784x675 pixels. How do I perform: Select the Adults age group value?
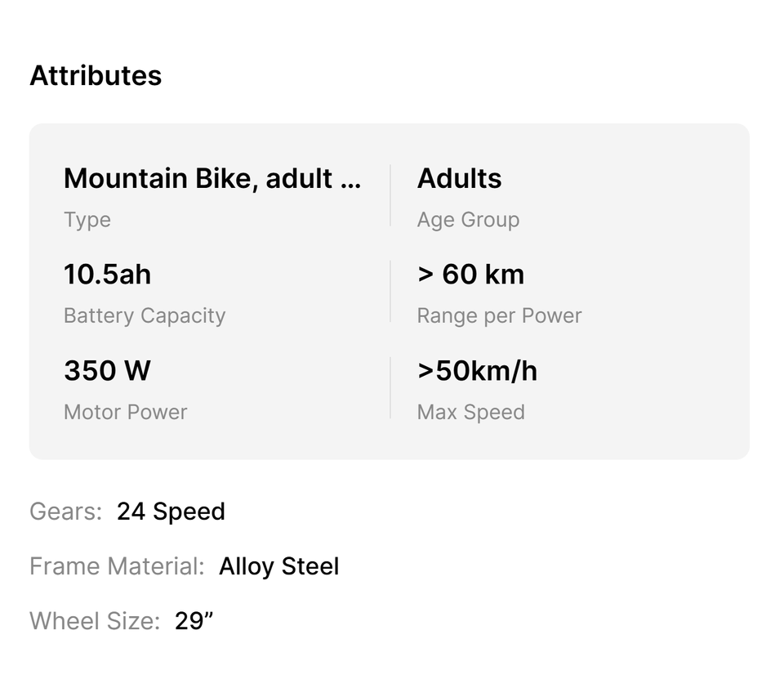point(459,178)
